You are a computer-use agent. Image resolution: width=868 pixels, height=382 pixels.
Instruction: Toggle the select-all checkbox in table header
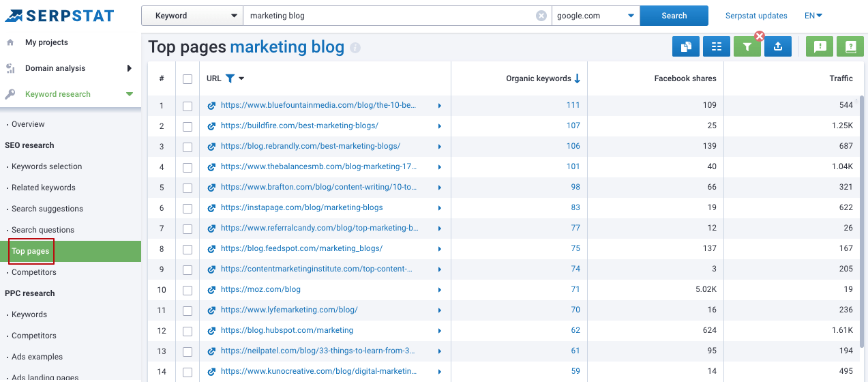(x=188, y=79)
